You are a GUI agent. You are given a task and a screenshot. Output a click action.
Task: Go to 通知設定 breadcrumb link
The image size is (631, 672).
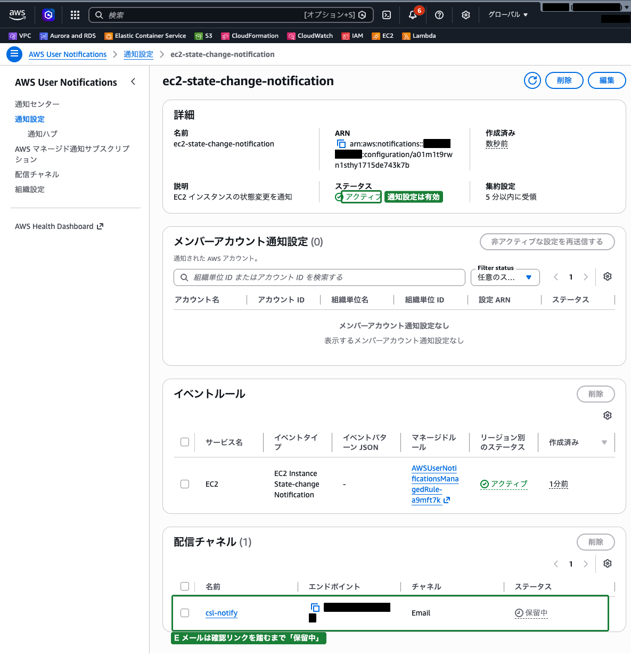click(x=138, y=54)
